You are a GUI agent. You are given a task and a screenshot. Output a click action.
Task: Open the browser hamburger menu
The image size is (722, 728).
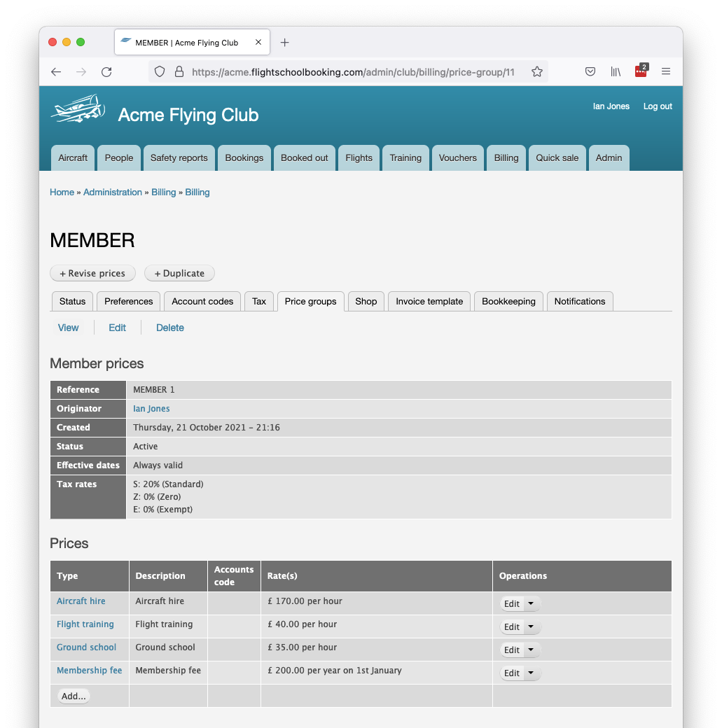coord(666,71)
